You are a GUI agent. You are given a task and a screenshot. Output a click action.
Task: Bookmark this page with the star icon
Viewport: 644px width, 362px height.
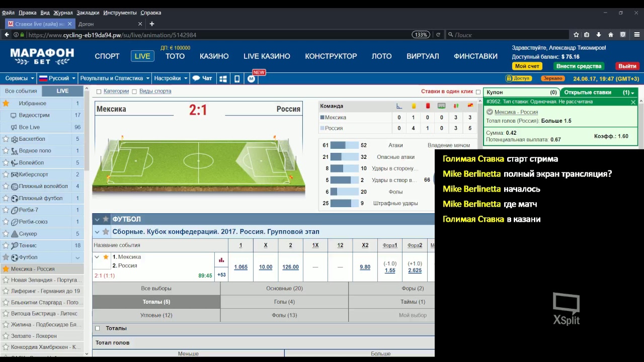(x=576, y=35)
